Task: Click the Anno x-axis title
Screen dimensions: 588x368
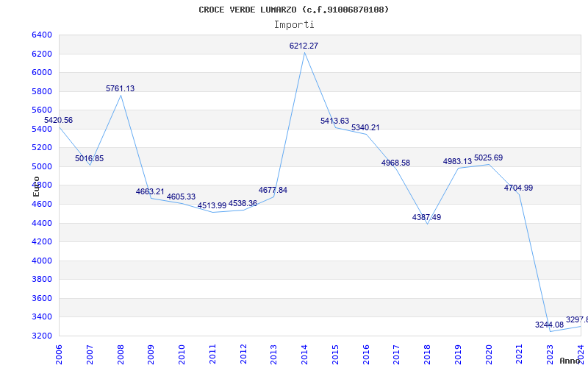Action: [569, 361]
